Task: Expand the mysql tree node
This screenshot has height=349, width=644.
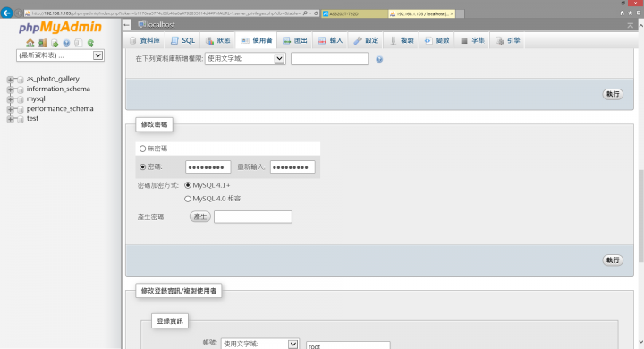Action: point(10,99)
